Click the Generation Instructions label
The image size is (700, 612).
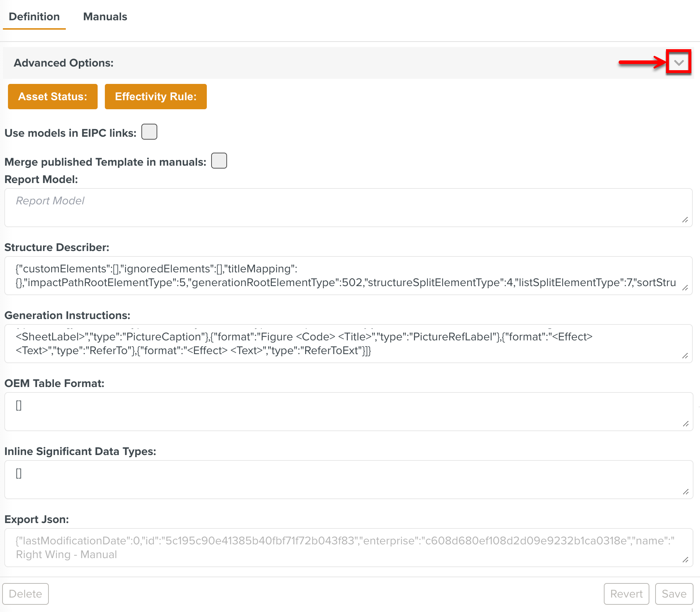coord(67,315)
